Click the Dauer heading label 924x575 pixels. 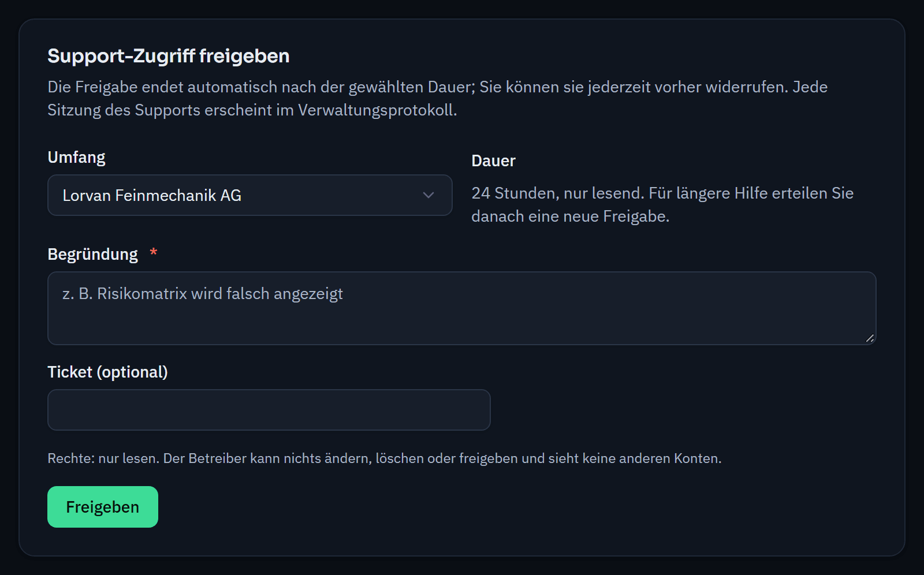pos(494,161)
